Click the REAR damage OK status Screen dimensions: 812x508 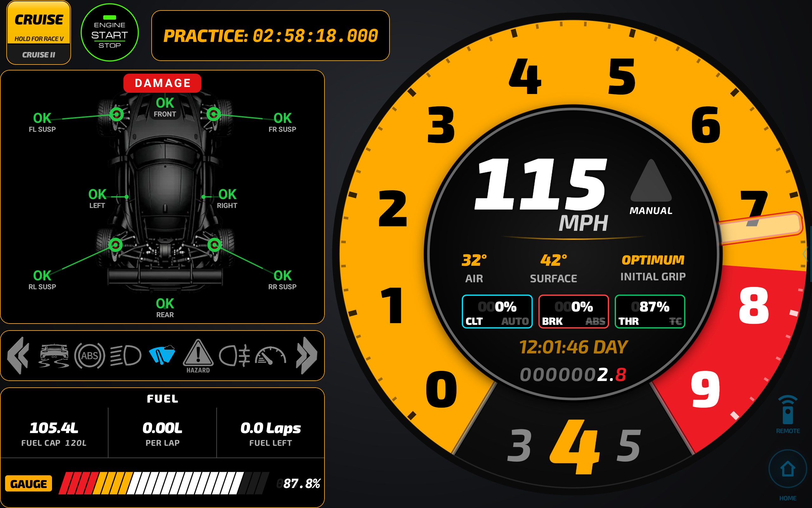point(165,308)
